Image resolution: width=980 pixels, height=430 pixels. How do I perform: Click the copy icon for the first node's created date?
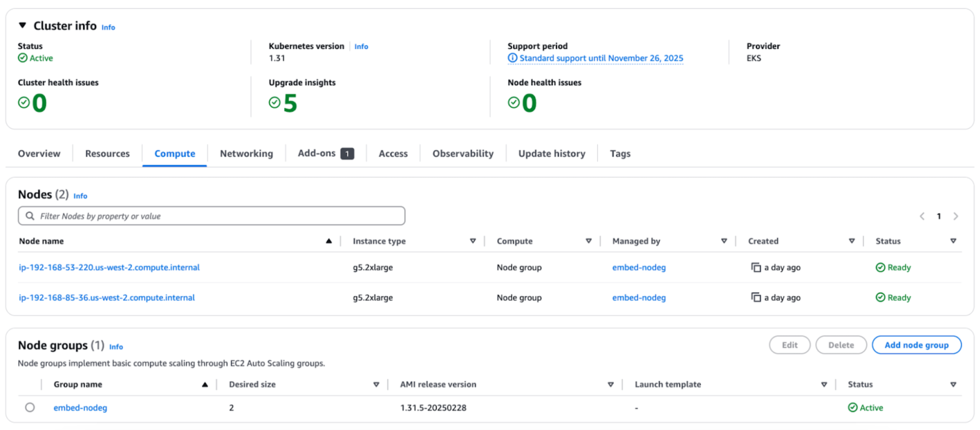[756, 267]
